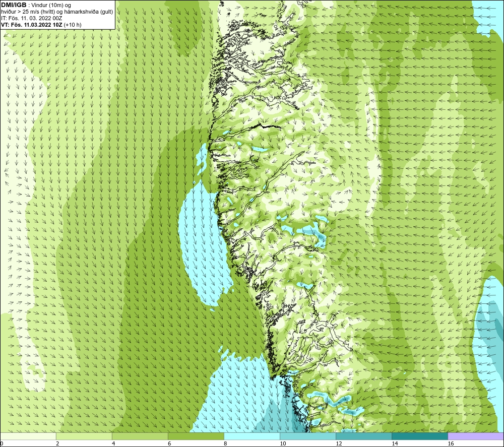Click the 0–2 m/s palest legend swatch

(x=28, y=436)
